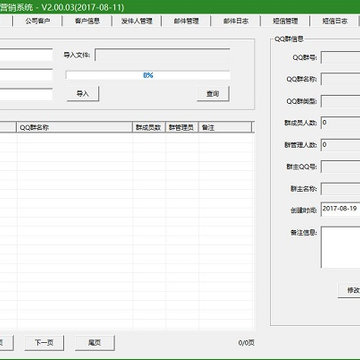
Task: Focus the QQ群名称 field in QQ群信息
Action: (340, 79)
